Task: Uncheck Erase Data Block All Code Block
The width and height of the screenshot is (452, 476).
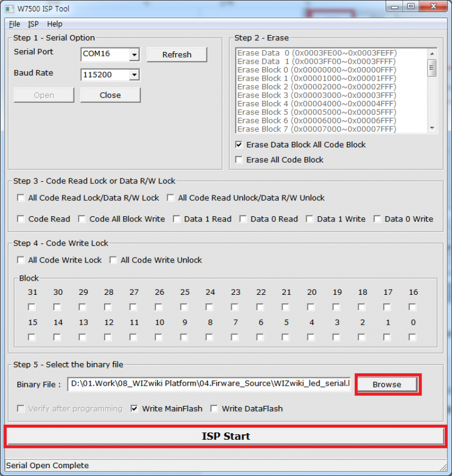Action: pyautogui.click(x=239, y=145)
